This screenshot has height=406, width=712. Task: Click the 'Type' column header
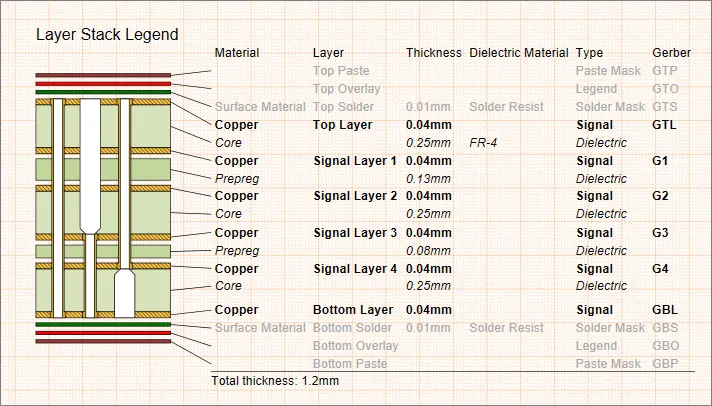[589, 53]
